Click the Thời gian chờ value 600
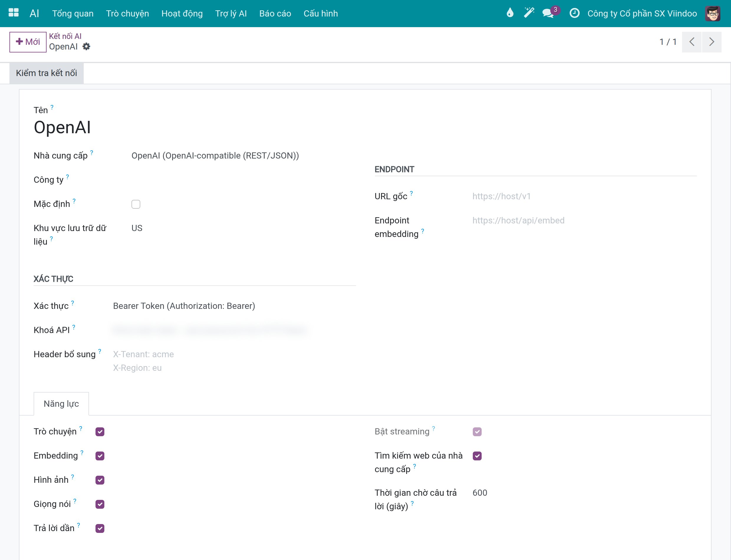 click(x=480, y=493)
